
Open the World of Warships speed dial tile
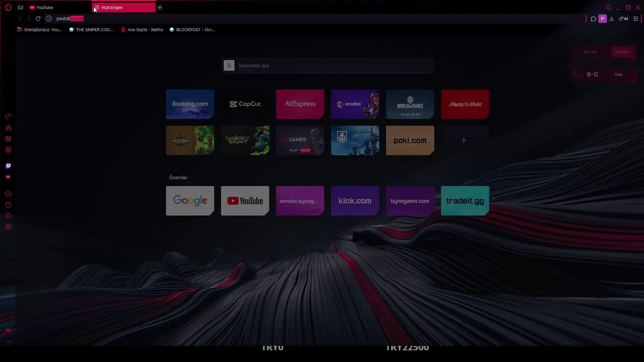click(x=355, y=140)
